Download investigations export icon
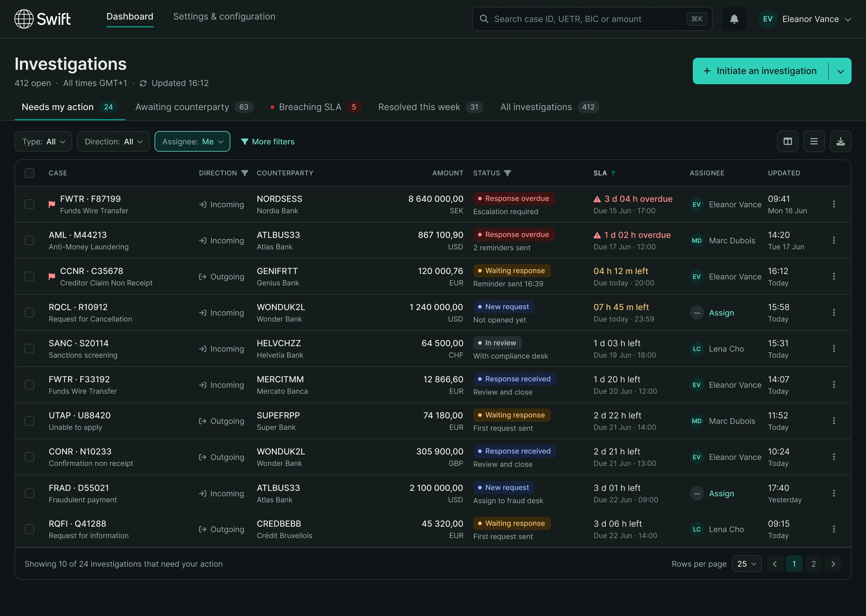866x616 pixels. point(841,141)
